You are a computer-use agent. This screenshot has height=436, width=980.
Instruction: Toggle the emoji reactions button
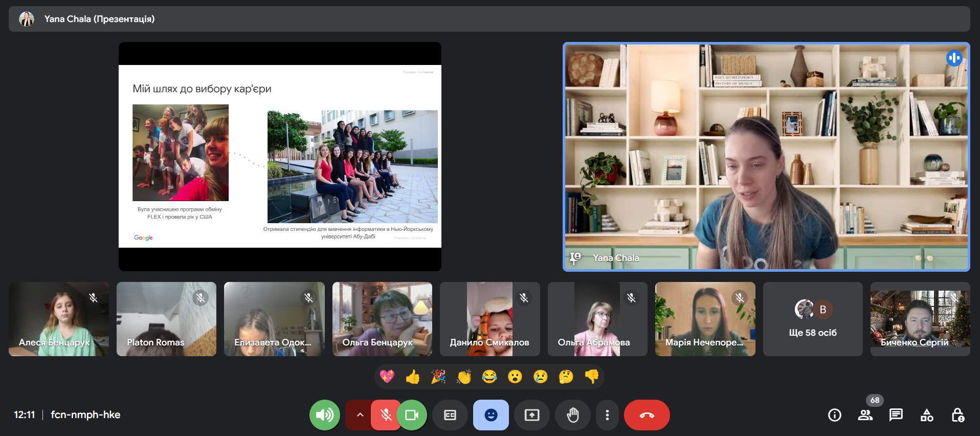[491, 415]
